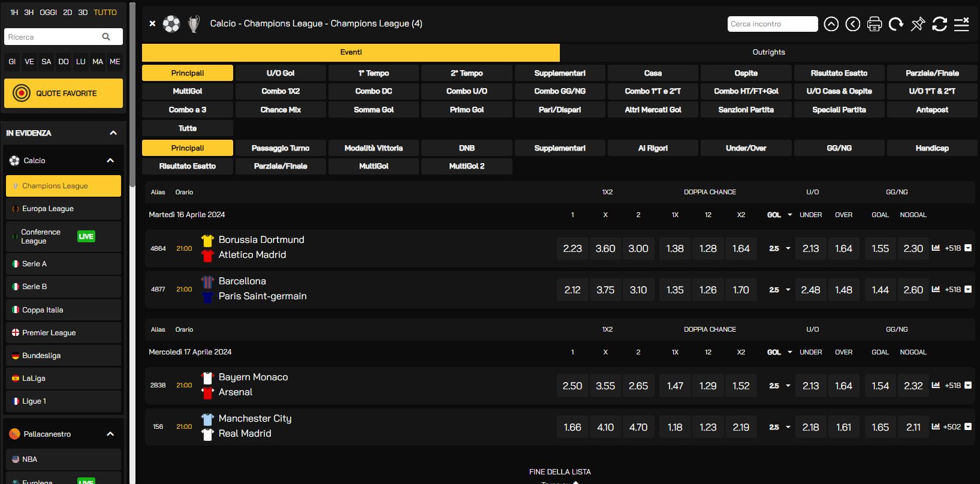The height and width of the screenshot is (484, 980).
Task: Open Europa League in the sidebar
Action: 48,209
